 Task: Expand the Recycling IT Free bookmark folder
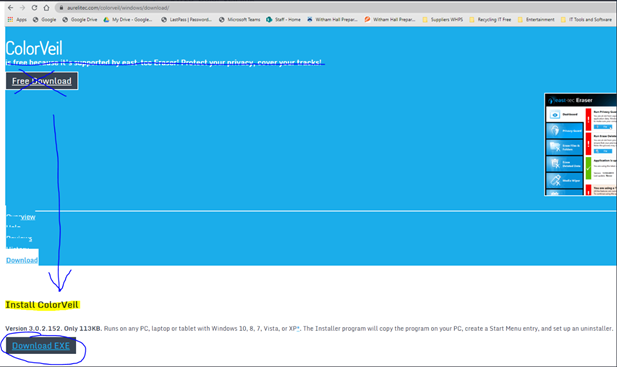490,19
